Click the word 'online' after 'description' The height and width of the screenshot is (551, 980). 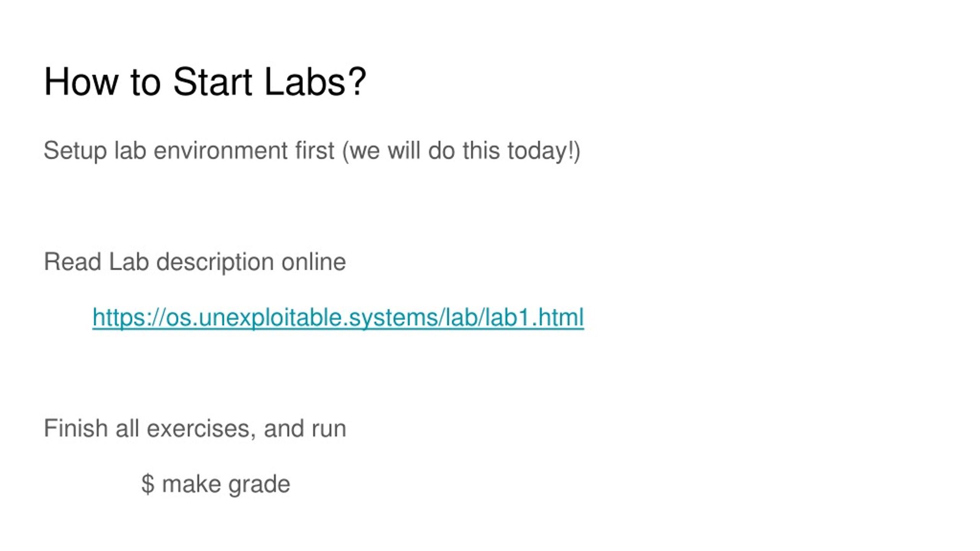pos(314,262)
